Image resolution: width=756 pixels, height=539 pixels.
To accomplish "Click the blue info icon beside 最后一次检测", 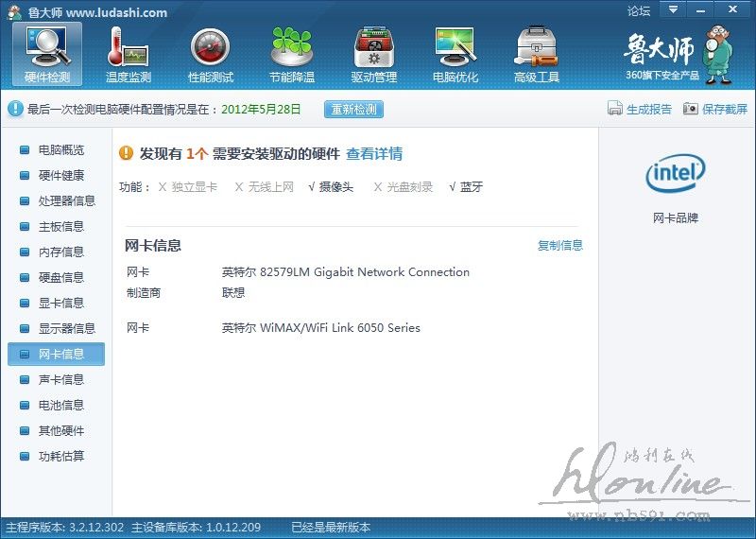I will click(15, 109).
